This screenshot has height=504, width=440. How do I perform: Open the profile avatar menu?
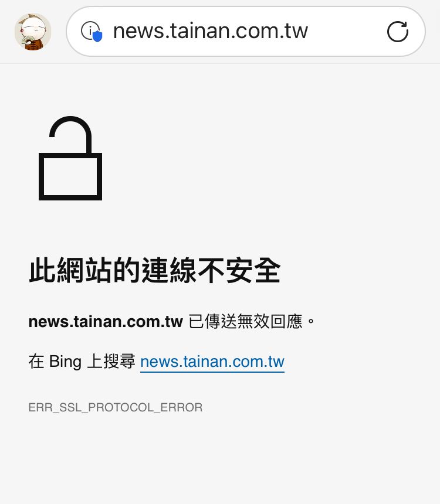coord(33,32)
